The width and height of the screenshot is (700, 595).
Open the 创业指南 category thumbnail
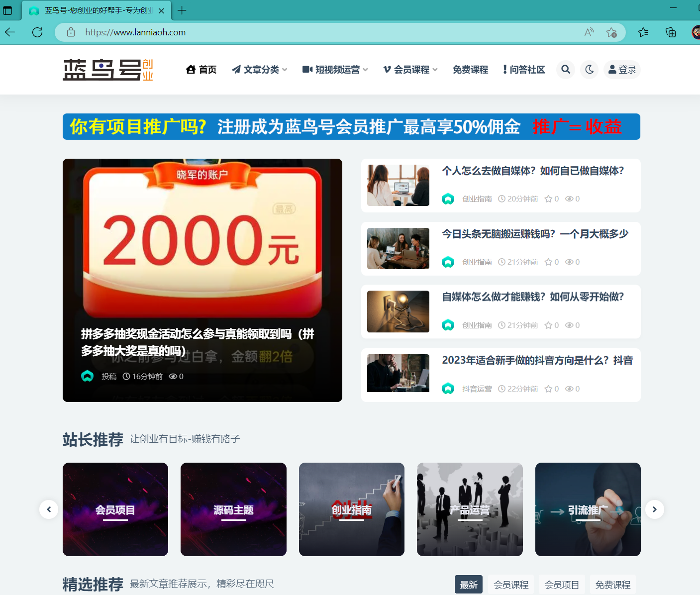(x=351, y=509)
